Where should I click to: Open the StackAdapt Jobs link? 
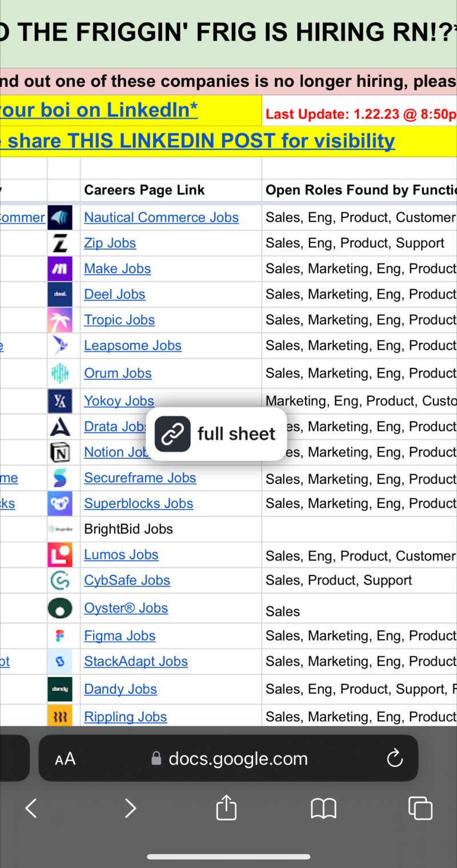tap(136, 661)
